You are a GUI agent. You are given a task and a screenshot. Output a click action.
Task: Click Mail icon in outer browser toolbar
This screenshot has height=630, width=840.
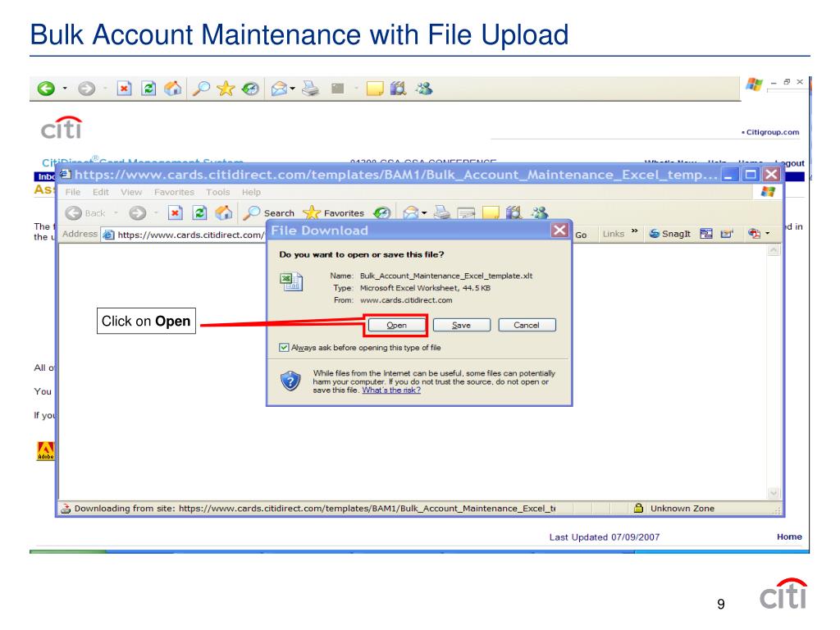pyautogui.click(x=279, y=89)
